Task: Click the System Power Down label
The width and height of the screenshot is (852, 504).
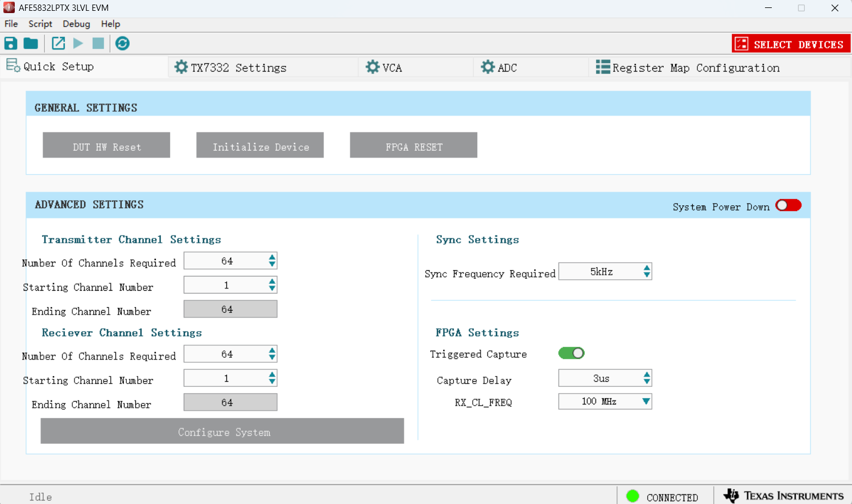Action: (721, 207)
